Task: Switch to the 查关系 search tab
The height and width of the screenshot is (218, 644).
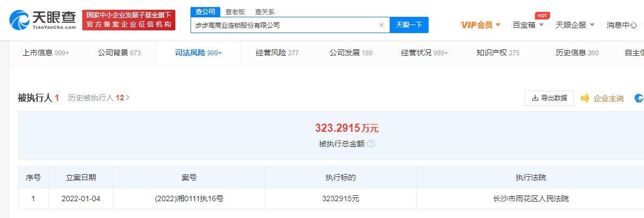Action: pyautogui.click(x=265, y=12)
